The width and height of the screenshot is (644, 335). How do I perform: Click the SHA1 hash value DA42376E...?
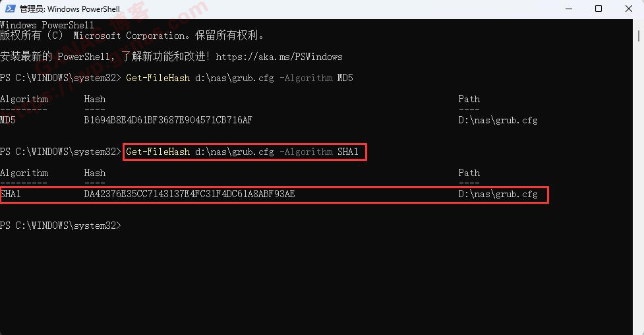[x=189, y=194]
